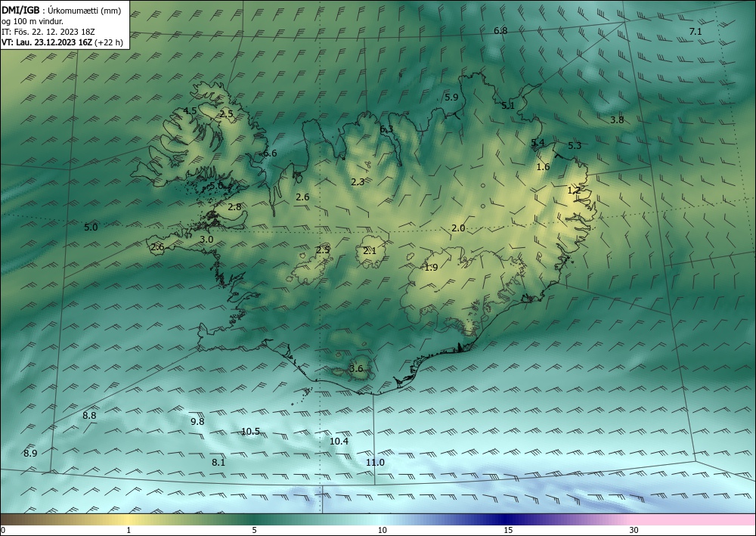The height and width of the screenshot is (536, 756).
Task: Select the 1.2 value near the east coast
Action: (x=574, y=191)
